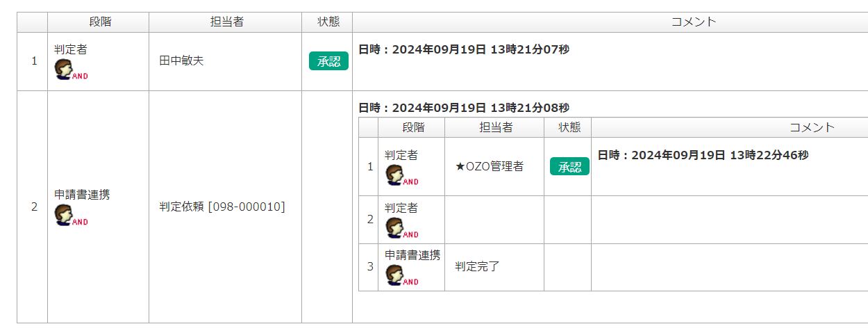Click the nested table 担当者 header
This screenshot has width=868, height=331.
[494, 127]
